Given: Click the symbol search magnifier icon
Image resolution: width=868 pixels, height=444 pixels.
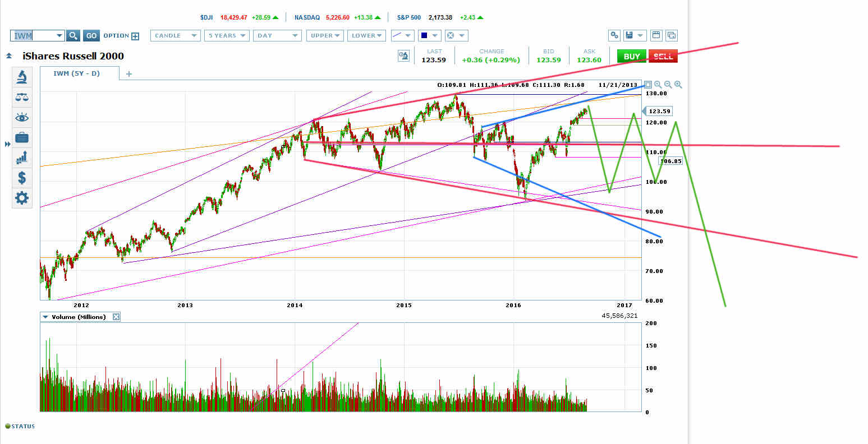Looking at the screenshot, I should coord(73,35).
